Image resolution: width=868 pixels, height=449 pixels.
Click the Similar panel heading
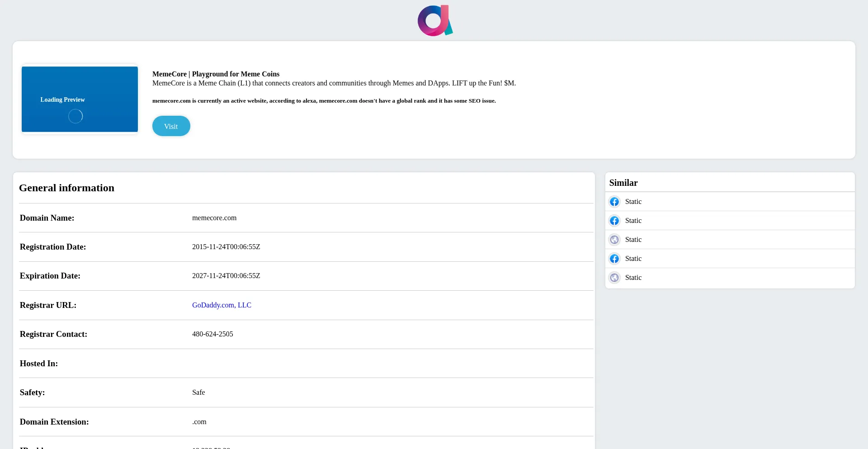click(623, 183)
